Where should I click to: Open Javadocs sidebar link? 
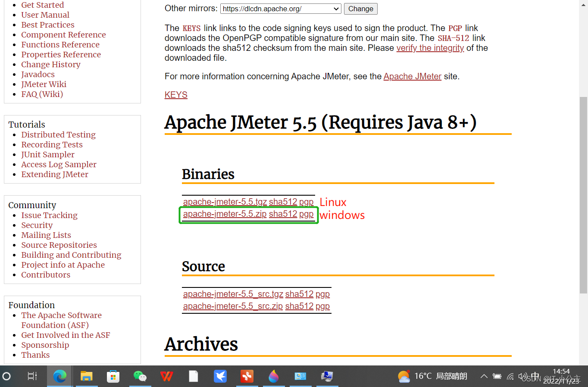(38, 74)
